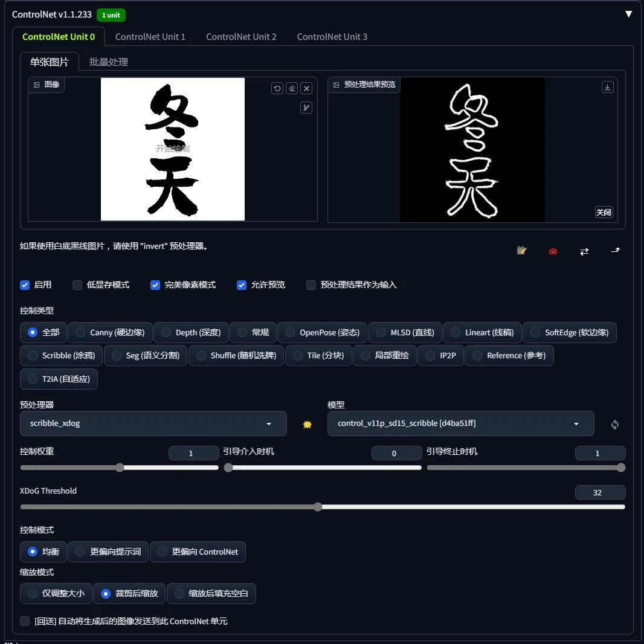Screen dimensions: 644x644
Task: Open the 批量处理 tab
Action: point(108,62)
